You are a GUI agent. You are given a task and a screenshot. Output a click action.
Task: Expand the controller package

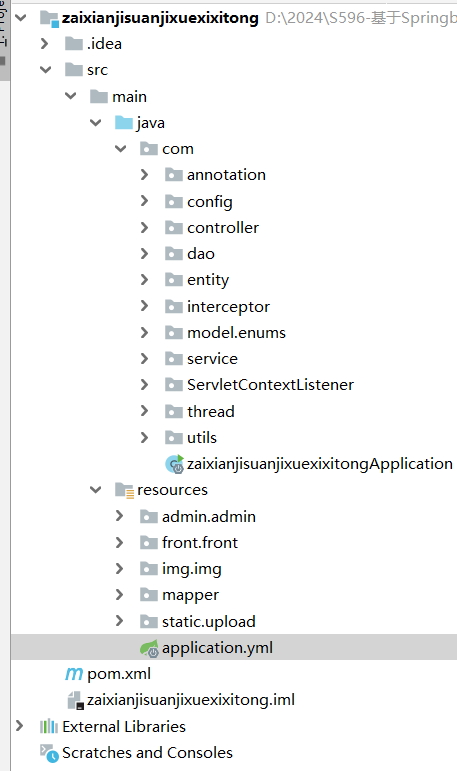[x=144, y=227]
